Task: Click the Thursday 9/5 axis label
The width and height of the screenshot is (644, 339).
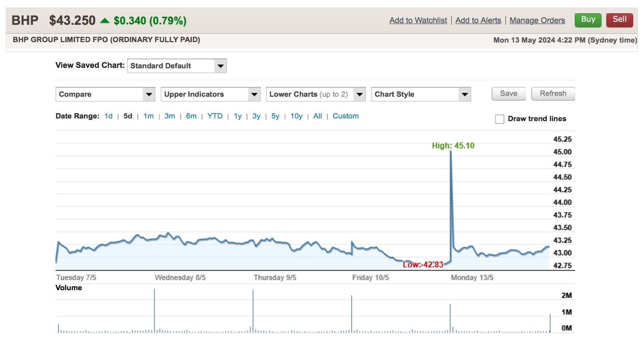Action: pyautogui.click(x=275, y=278)
